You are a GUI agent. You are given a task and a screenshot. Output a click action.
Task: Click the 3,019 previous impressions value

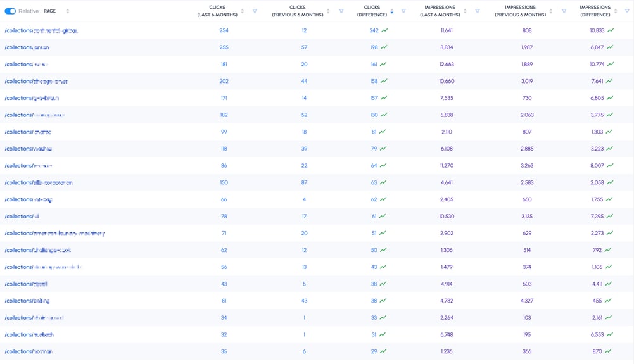point(527,81)
